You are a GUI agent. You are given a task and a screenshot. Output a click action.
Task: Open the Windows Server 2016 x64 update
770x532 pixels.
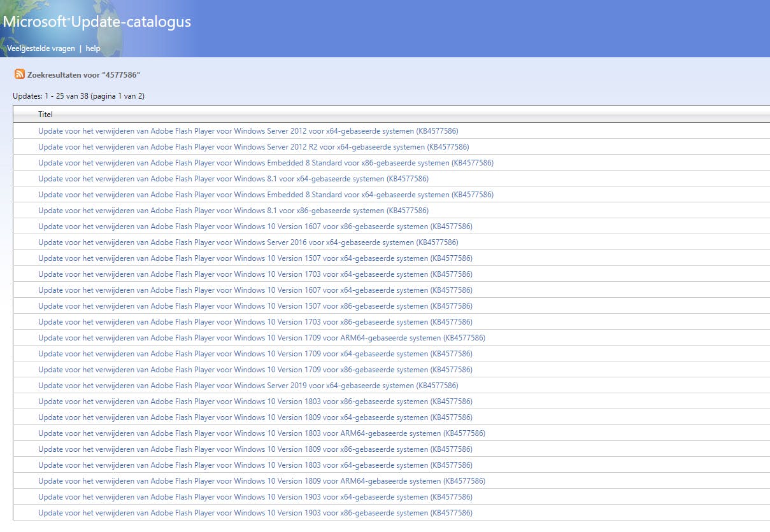tap(248, 242)
